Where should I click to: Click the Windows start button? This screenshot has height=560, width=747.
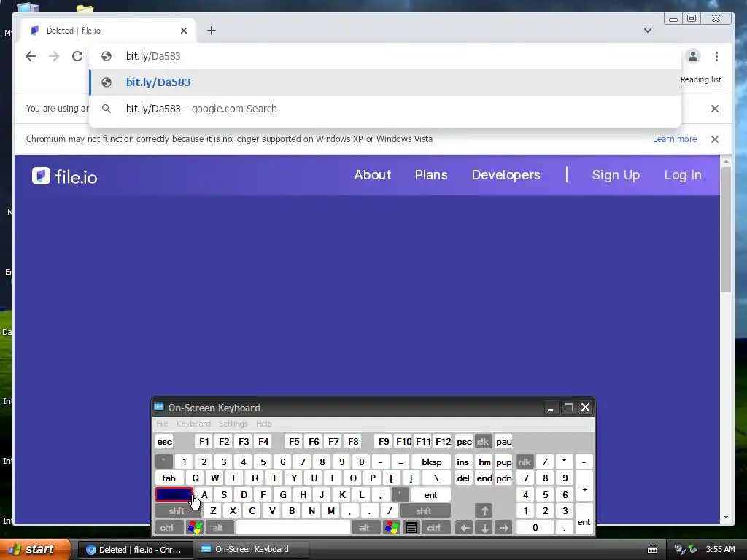point(34,549)
